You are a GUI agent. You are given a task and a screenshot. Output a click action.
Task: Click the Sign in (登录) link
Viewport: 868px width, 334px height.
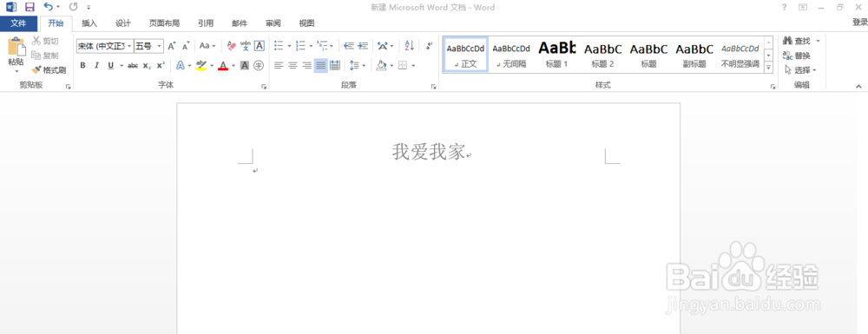coord(859,22)
